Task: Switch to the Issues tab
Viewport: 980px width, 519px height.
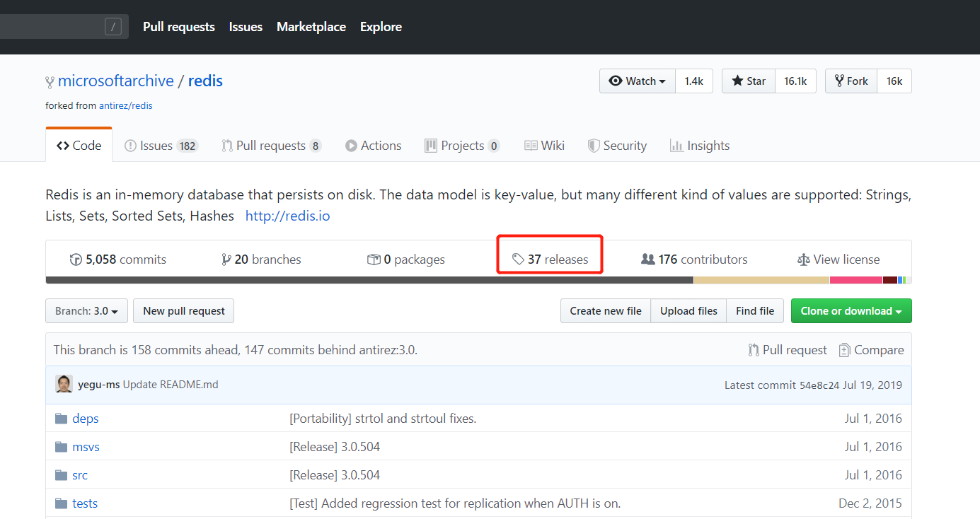Action: 161,146
